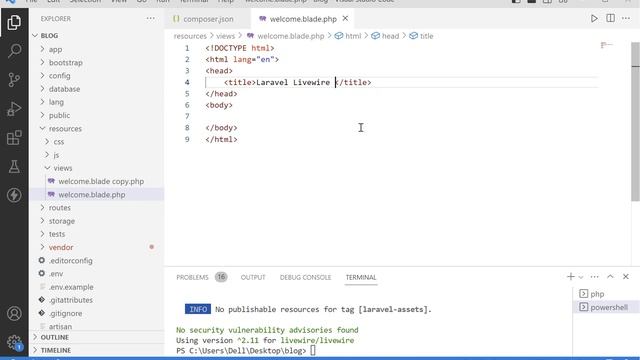Screen dimensions: 640x360
Task: Open the Accounts menu icon
Action: pos(14,313)
